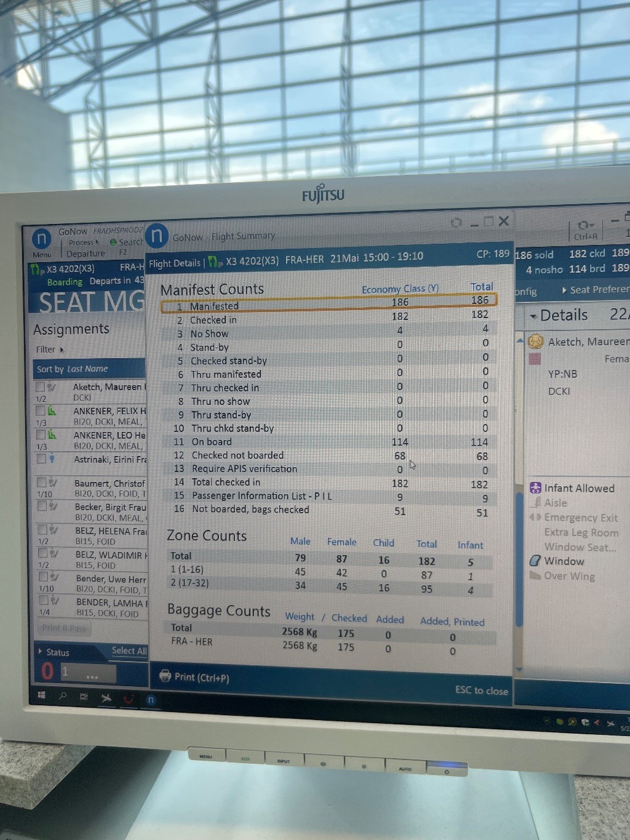
Task: Select the Window seat preference icon
Action: (x=535, y=561)
